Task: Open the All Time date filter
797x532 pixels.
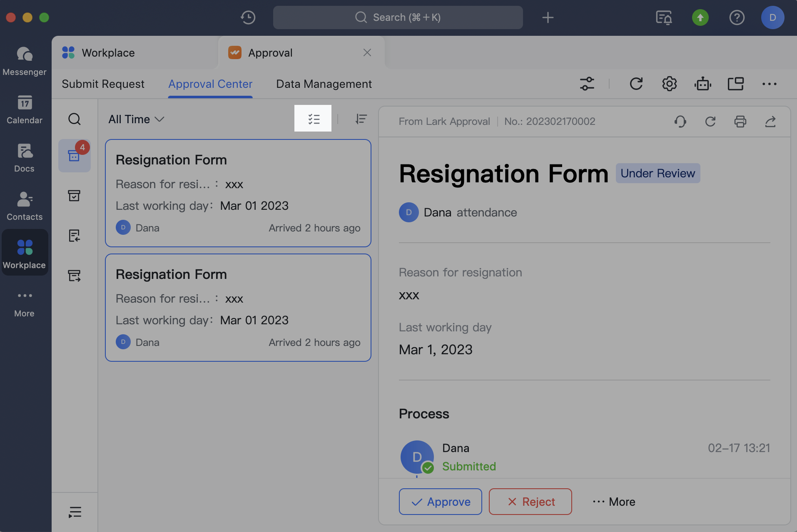Action: 135,119
